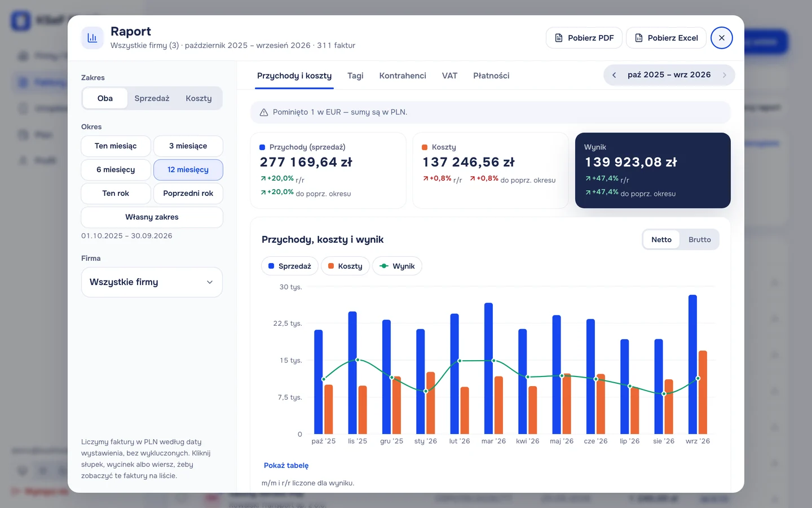Click the orange Koszty square indicator
The height and width of the screenshot is (508, 812).
[x=425, y=147]
